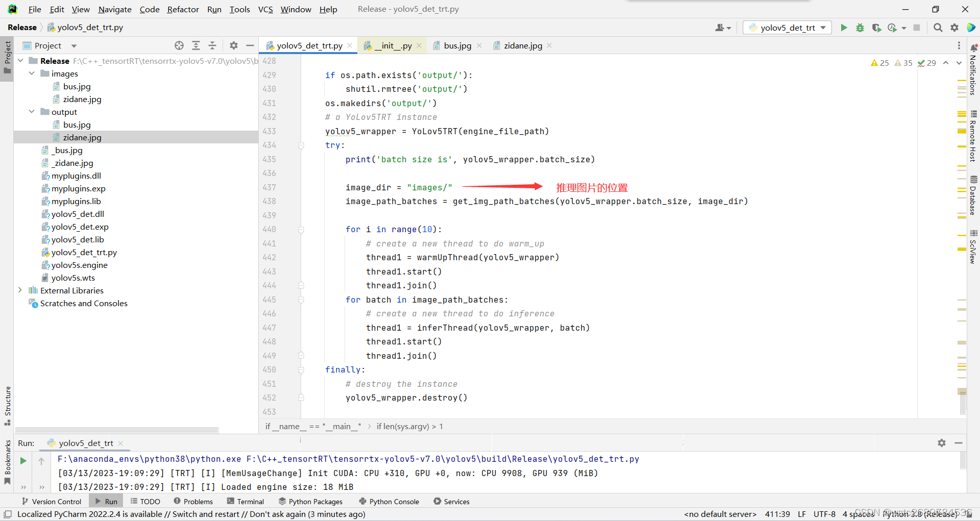980x521 pixels.
Task: Fold the try block at line 434
Action: click(301, 145)
